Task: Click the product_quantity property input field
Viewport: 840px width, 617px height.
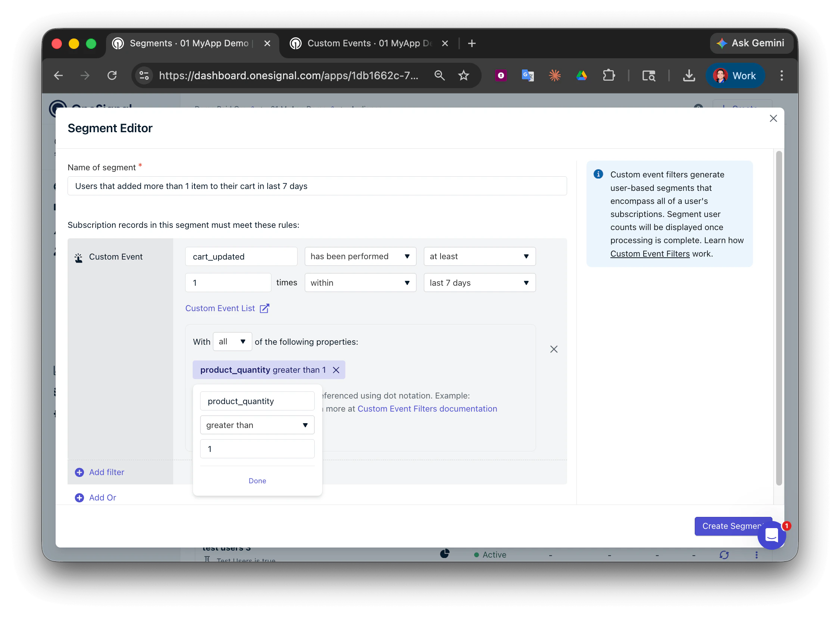Action: tap(257, 401)
